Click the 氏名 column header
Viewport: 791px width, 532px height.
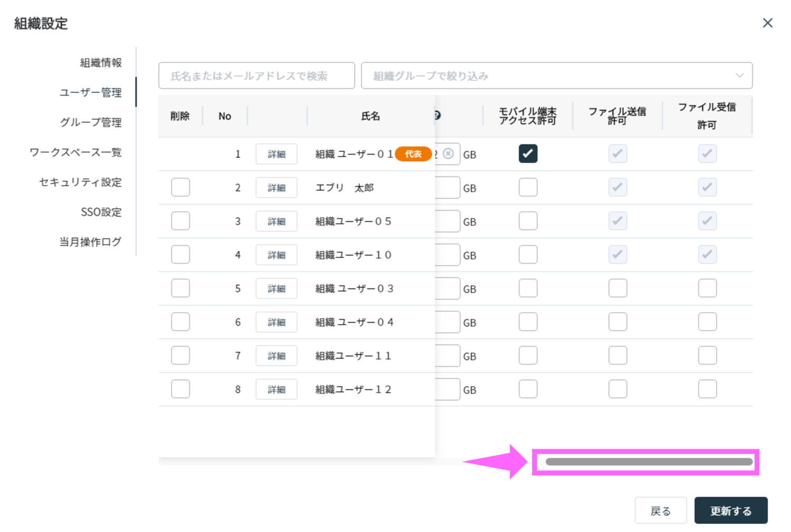click(x=370, y=116)
